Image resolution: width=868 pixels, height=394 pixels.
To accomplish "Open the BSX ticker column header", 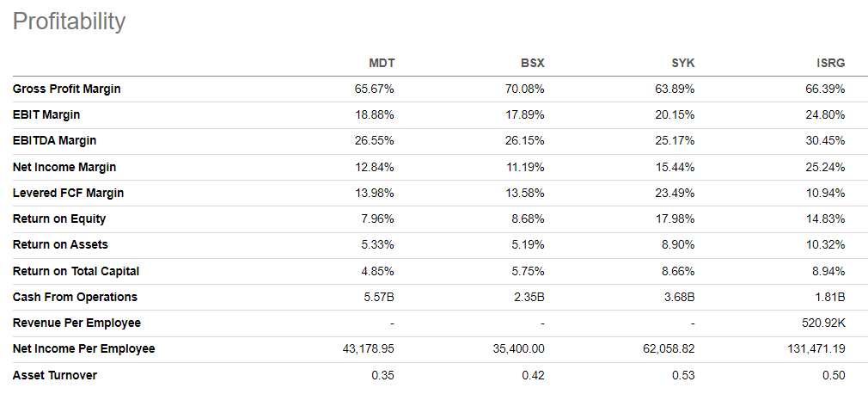I will (532, 63).
